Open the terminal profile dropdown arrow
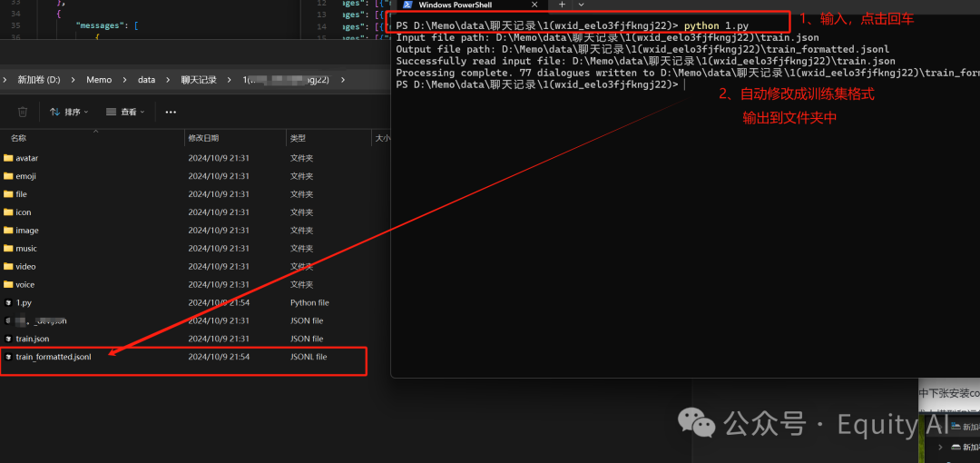Viewport: 980px width, 463px height. (x=581, y=5)
